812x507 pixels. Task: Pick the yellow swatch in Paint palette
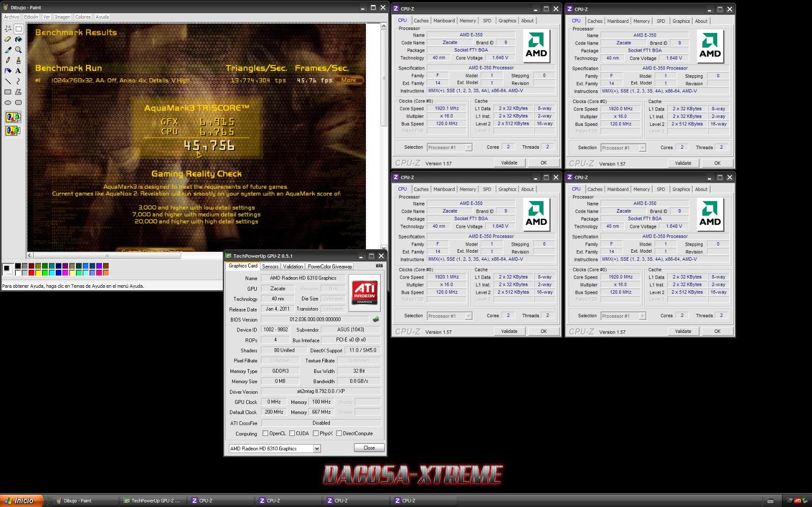click(39, 273)
